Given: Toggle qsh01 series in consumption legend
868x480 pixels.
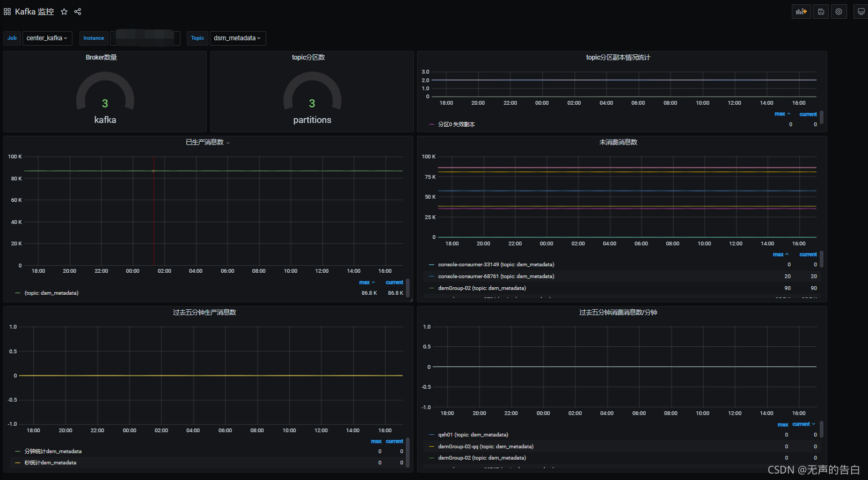Looking at the screenshot, I should pyautogui.click(x=473, y=435).
